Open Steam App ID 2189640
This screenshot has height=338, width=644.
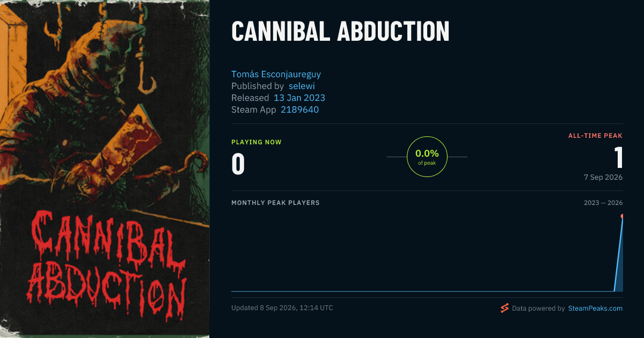point(299,109)
